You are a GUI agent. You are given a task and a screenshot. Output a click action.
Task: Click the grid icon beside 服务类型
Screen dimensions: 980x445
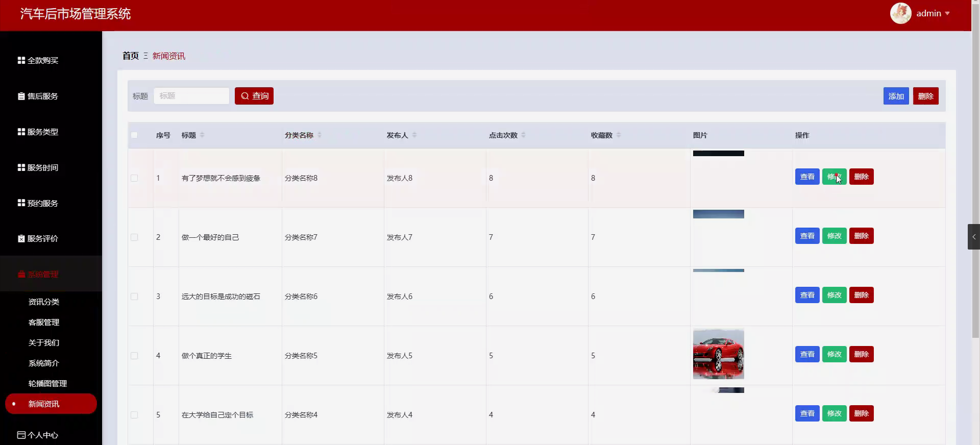(x=21, y=132)
